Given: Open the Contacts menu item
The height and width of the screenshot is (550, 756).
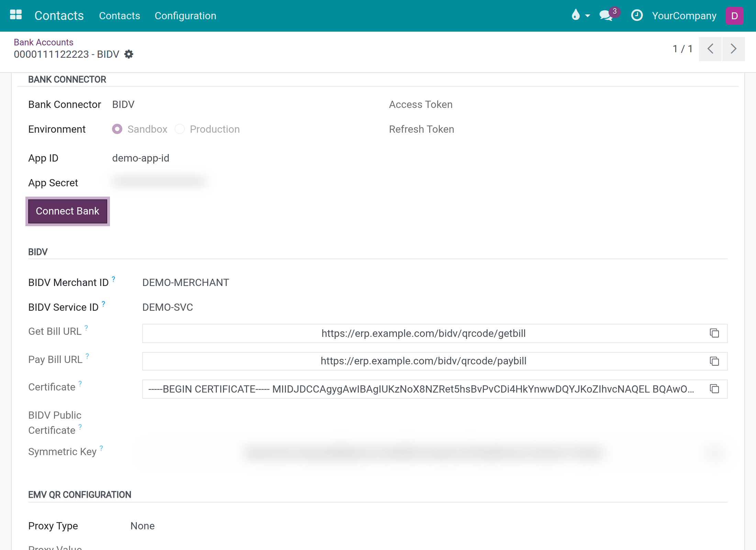Looking at the screenshot, I should click(120, 16).
